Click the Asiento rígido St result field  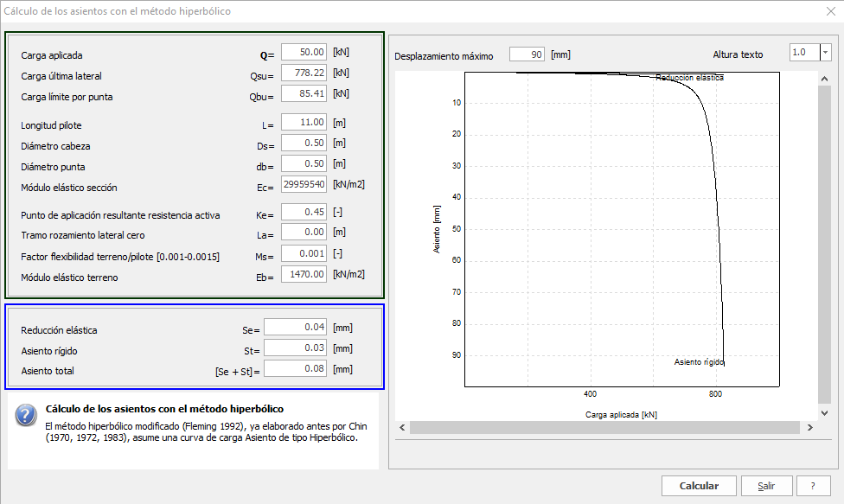tap(295, 348)
